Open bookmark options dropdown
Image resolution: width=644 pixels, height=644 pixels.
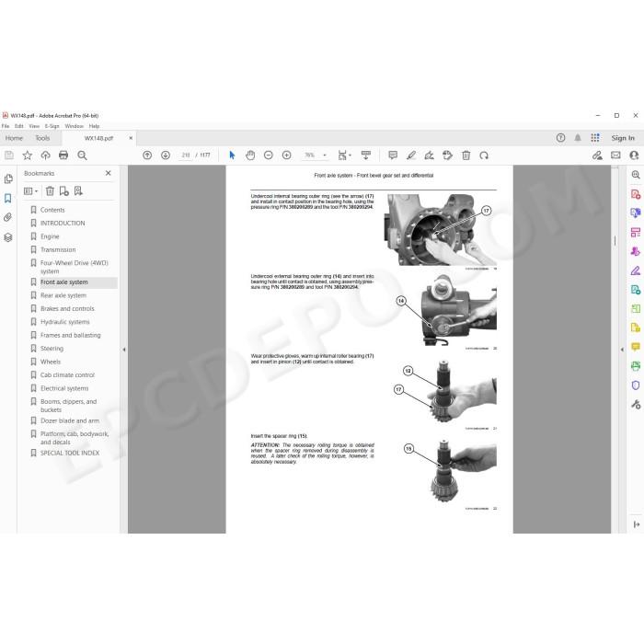click(x=30, y=191)
